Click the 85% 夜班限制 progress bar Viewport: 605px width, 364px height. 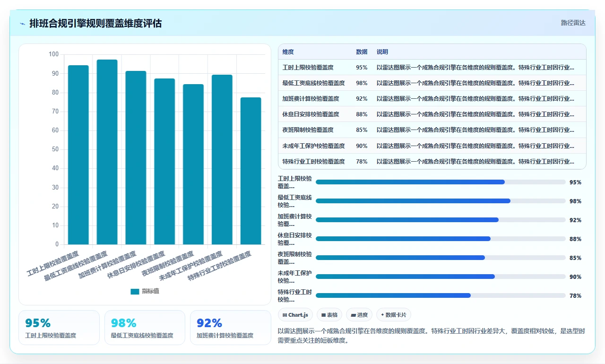click(x=441, y=258)
